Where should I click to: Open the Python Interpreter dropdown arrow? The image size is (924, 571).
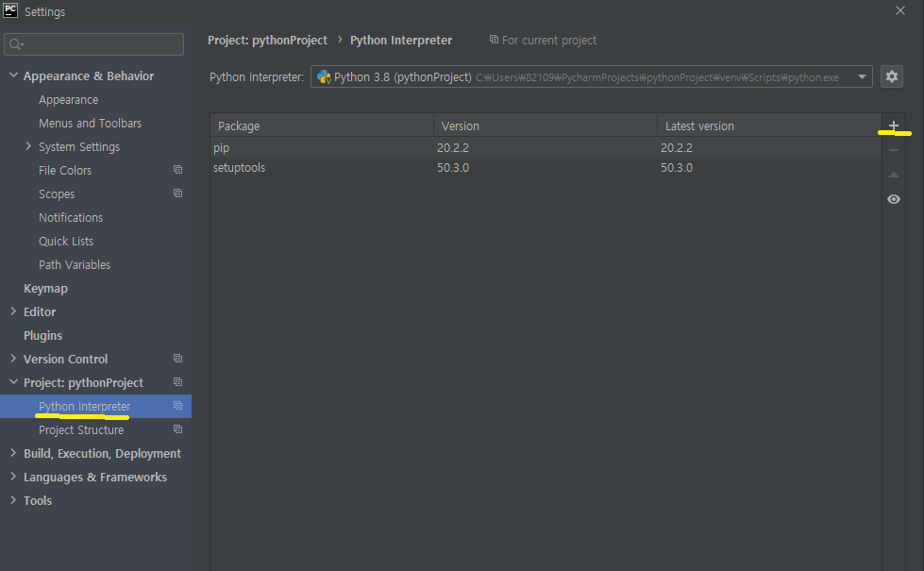(x=862, y=76)
